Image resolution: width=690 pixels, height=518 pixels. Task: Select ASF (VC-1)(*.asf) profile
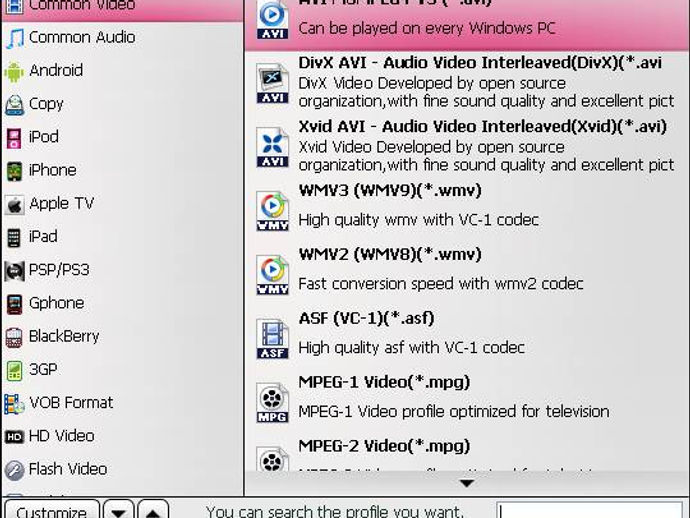click(366, 318)
